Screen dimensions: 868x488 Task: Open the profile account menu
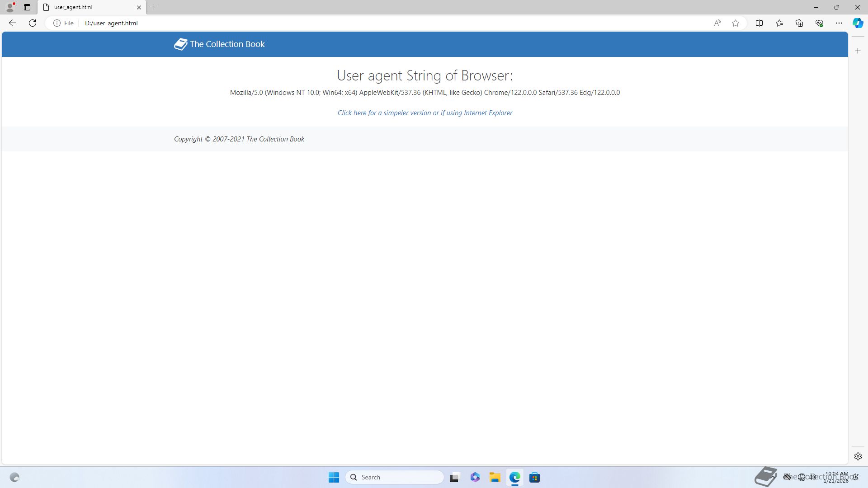tap(10, 7)
